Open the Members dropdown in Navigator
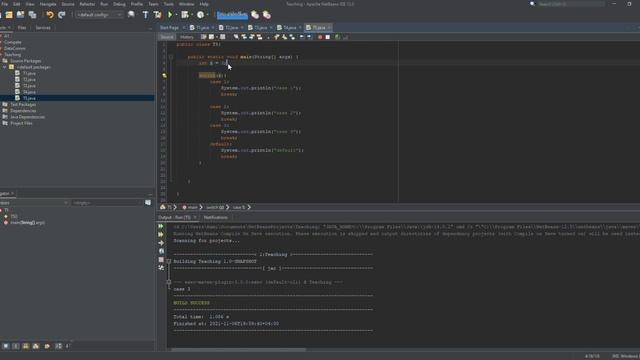 point(34,202)
